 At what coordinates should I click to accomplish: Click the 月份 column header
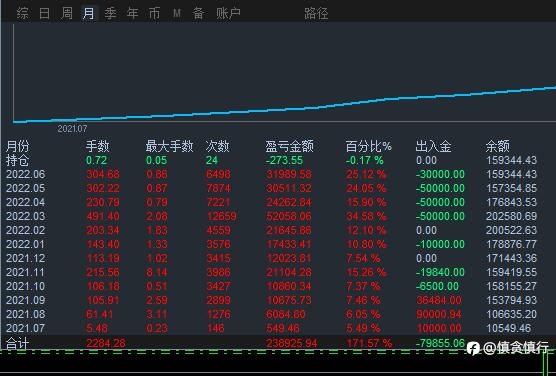point(17,146)
